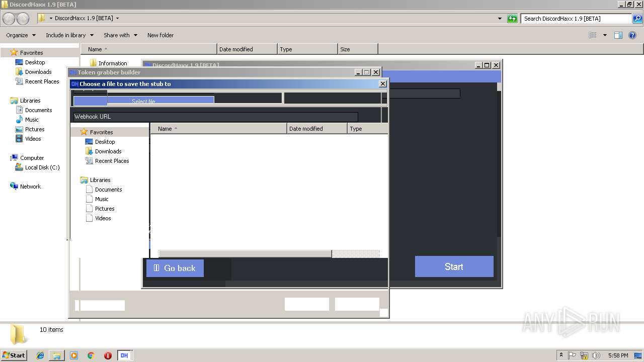Click the DiscordHaxx window vertical scrollbar

499,160
